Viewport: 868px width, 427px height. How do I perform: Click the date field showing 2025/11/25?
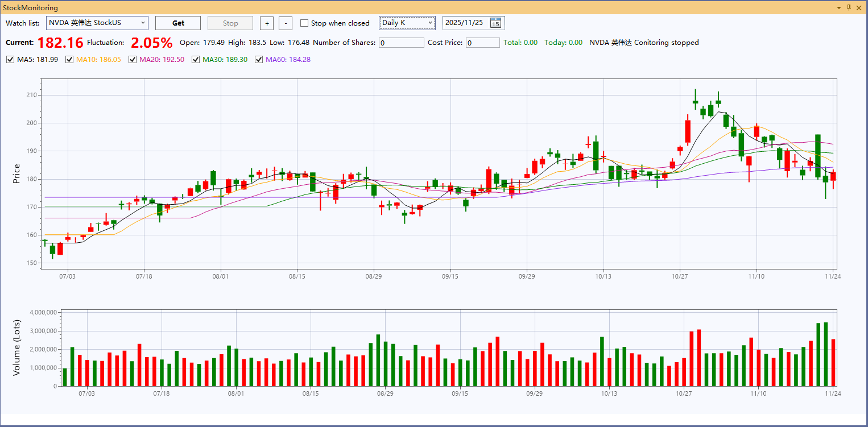[x=465, y=23]
